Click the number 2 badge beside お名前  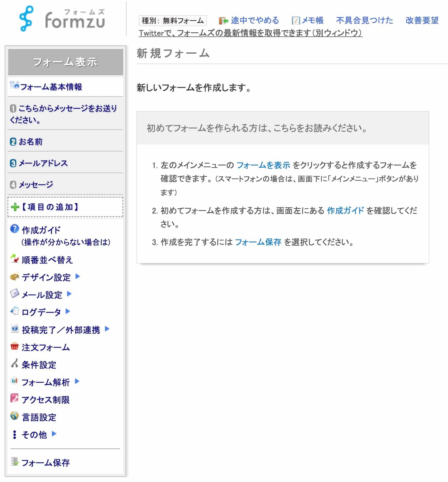point(13,142)
